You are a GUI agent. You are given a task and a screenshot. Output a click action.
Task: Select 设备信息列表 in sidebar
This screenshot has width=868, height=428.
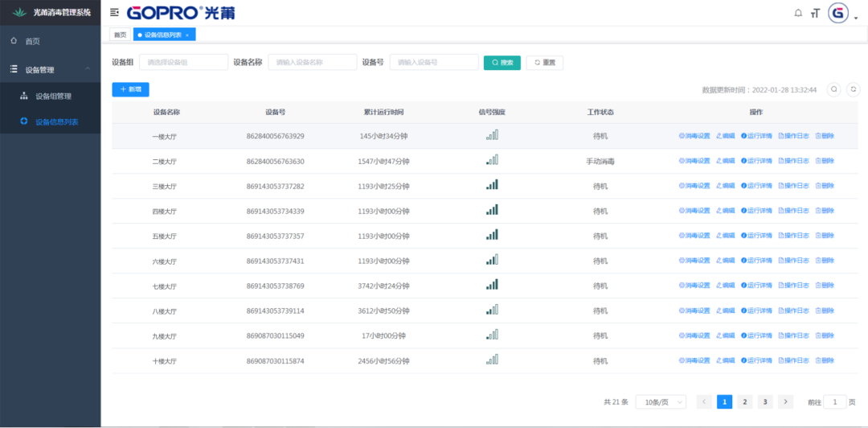point(51,121)
